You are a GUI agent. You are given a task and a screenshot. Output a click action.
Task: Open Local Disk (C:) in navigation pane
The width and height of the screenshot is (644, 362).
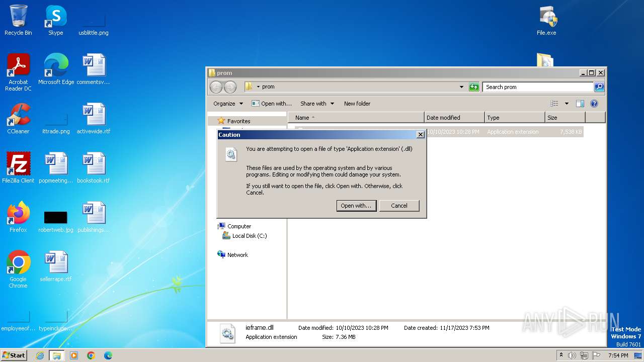(249, 236)
